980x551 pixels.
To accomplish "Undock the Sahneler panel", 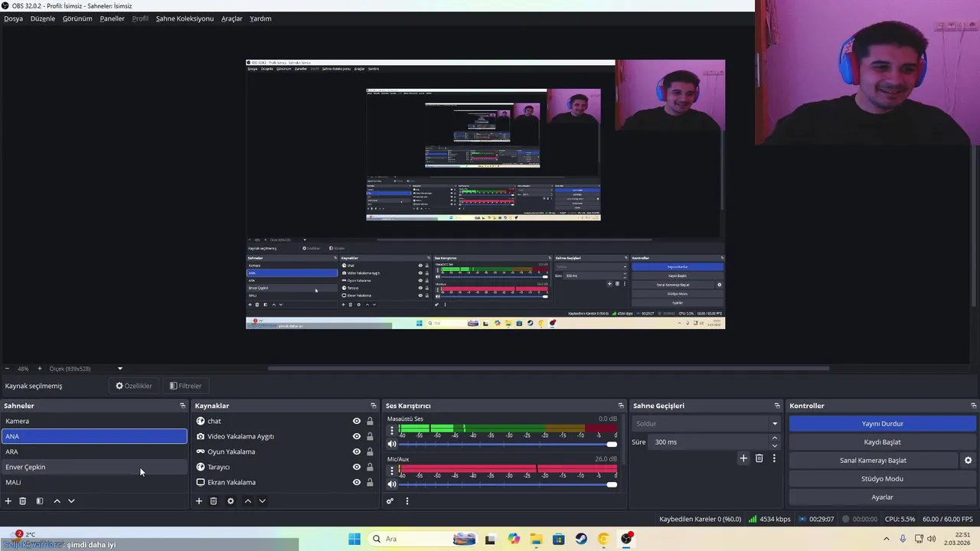I will pos(182,406).
